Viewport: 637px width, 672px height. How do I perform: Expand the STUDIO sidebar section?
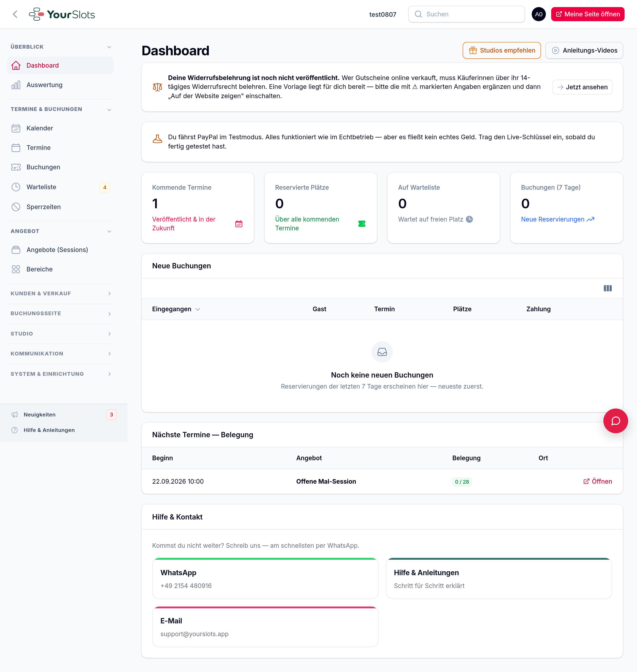click(x=60, y=334)
